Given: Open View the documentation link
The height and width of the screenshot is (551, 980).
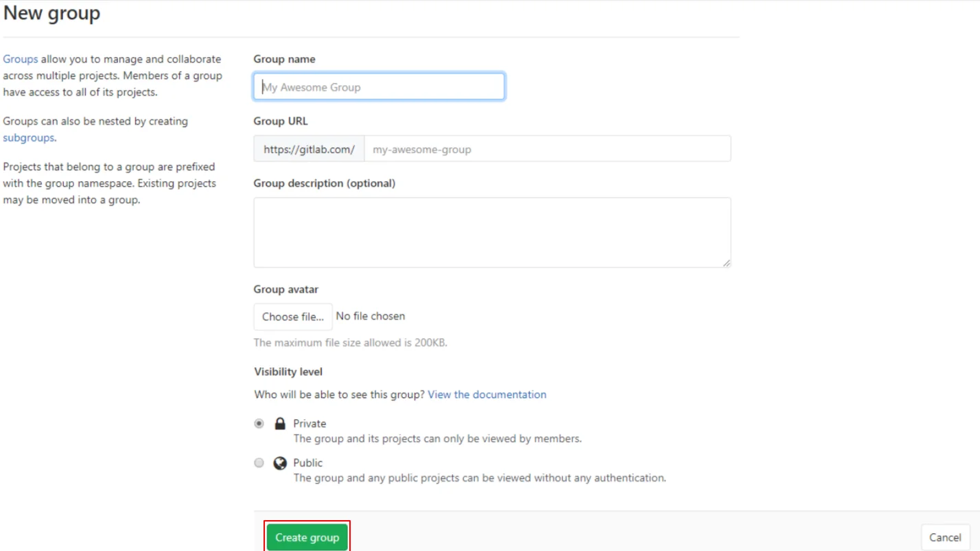Looking at the screenshot, I should coord(487,395).
